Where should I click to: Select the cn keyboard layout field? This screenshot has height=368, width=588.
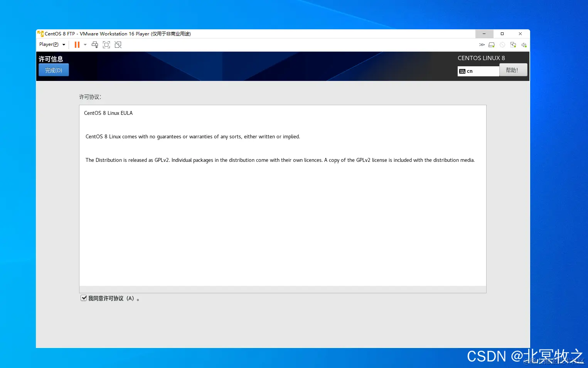pyautogui.click(x=478, y=71)
